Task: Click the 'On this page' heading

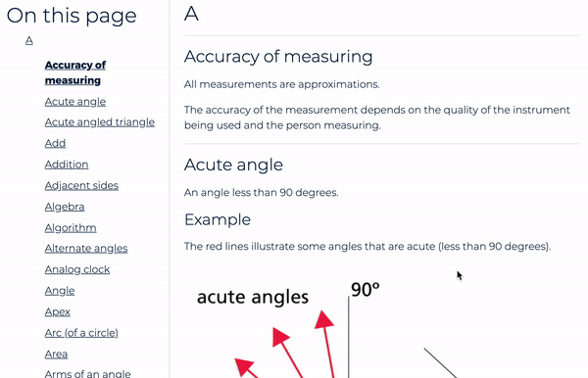Action: tap(72, 16)
